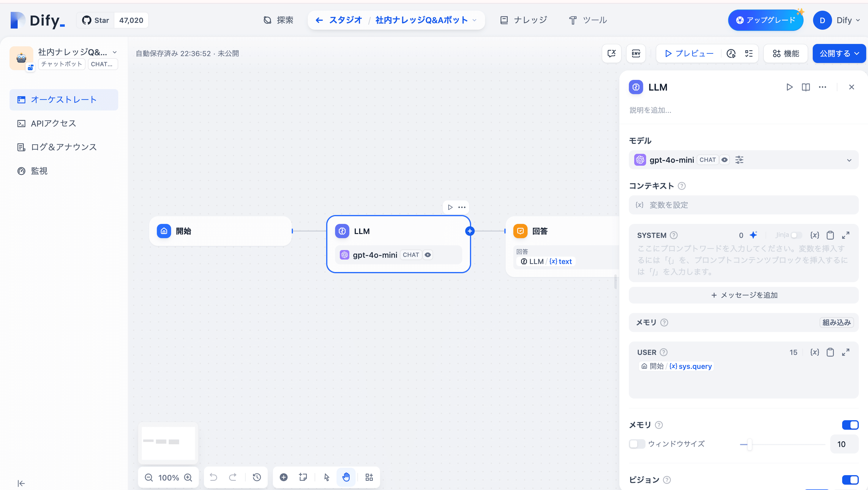Open the APIアクセス sidebar item

click(x=53, y=123)
